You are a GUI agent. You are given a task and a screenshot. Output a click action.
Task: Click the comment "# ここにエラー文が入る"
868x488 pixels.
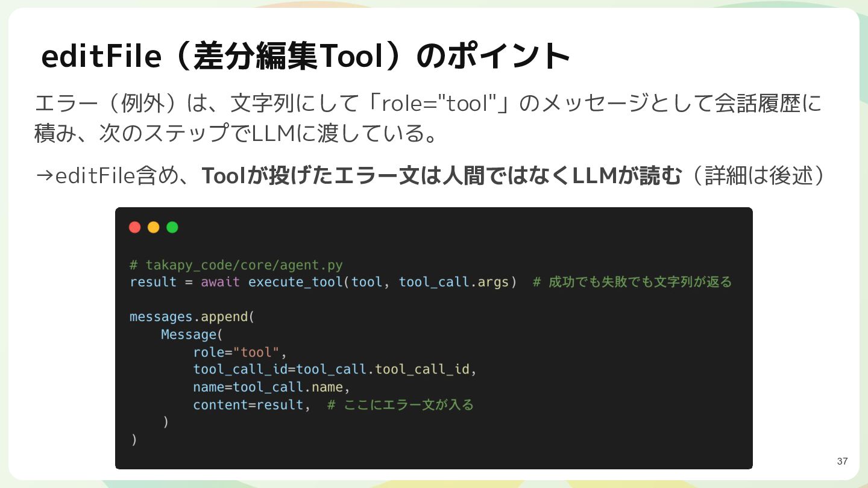click(400, 405)
